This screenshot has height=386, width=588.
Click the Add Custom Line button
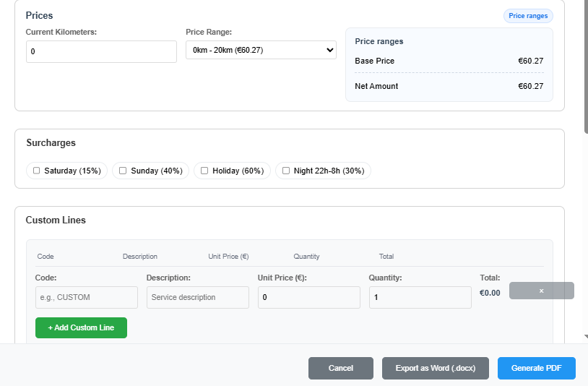81,327
